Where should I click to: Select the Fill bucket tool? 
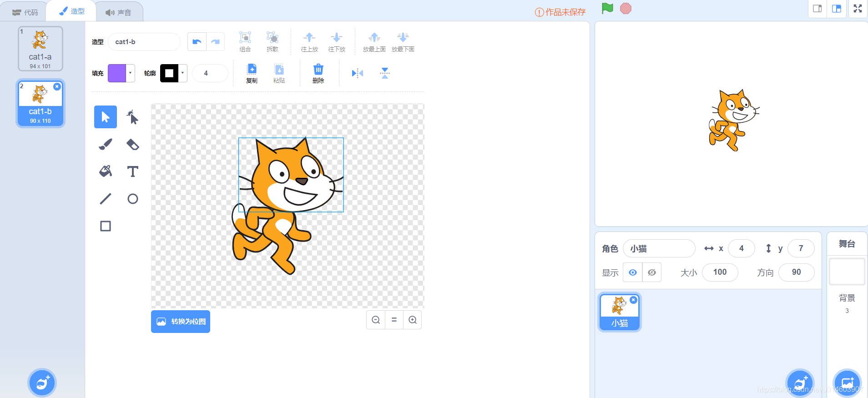106,171
